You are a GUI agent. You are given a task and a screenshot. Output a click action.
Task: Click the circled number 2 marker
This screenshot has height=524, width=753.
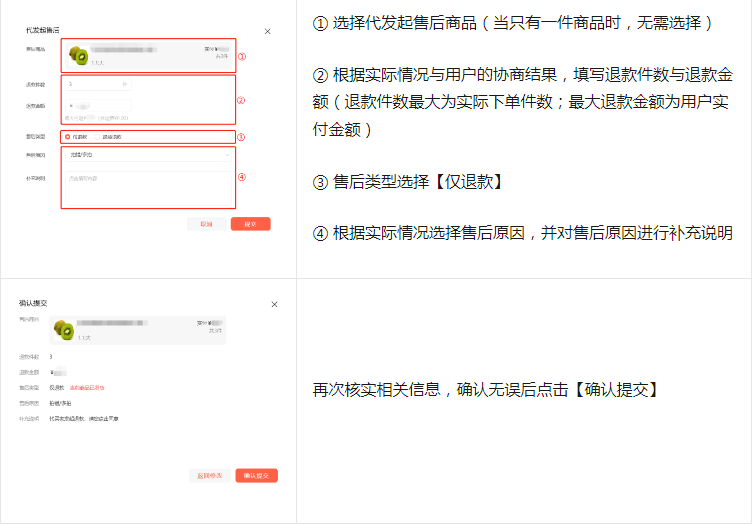(241, 100)
